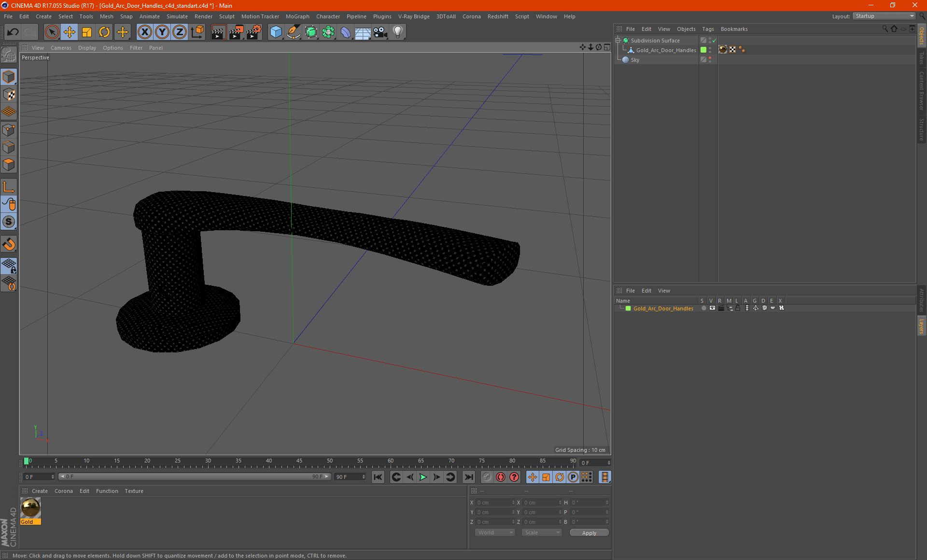Go to start of animation
The width and height of the screenshot is (927, 560).
(378, 477)
